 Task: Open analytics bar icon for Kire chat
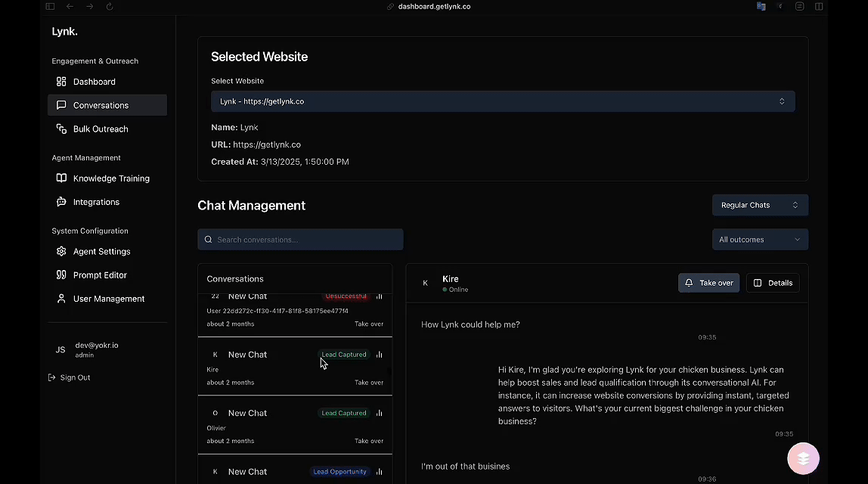point(380,355)
